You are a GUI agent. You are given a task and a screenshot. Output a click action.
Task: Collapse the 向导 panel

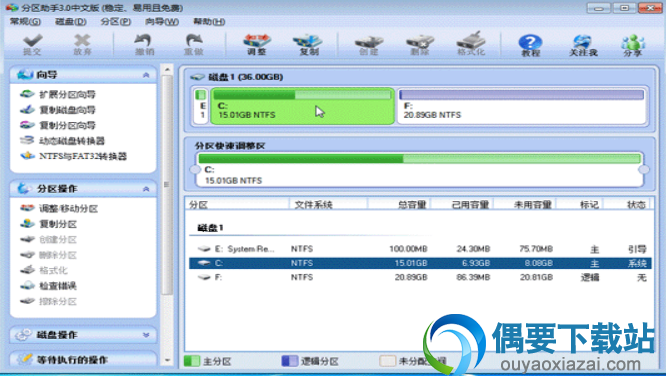146,75
